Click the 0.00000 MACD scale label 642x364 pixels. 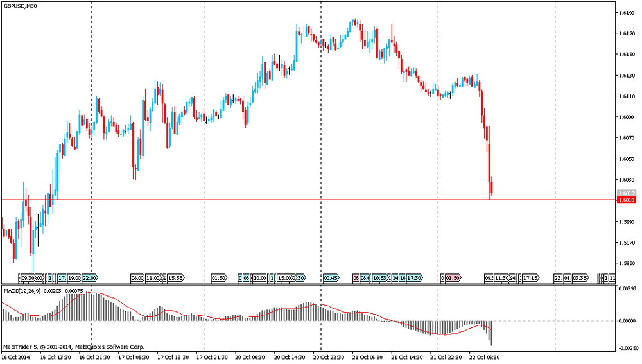[626, 320]
